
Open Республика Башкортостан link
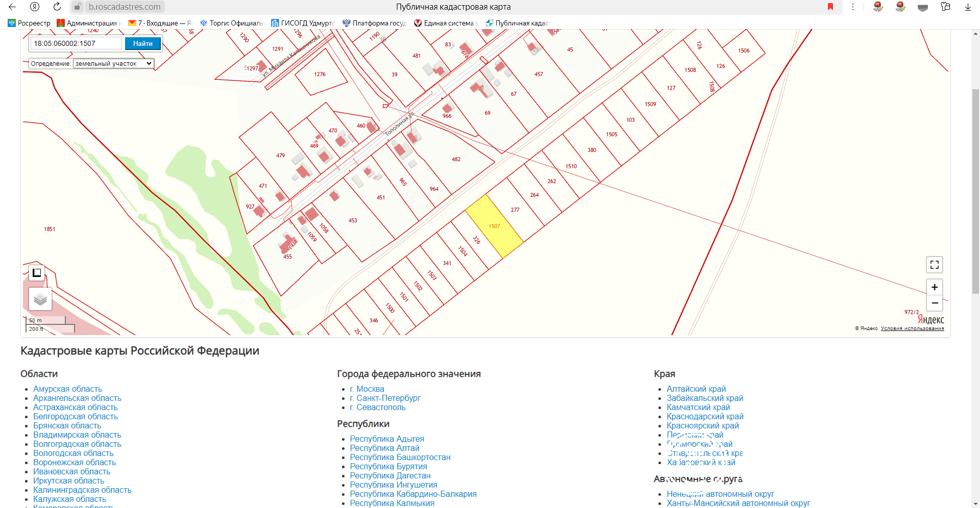(400, 458)
